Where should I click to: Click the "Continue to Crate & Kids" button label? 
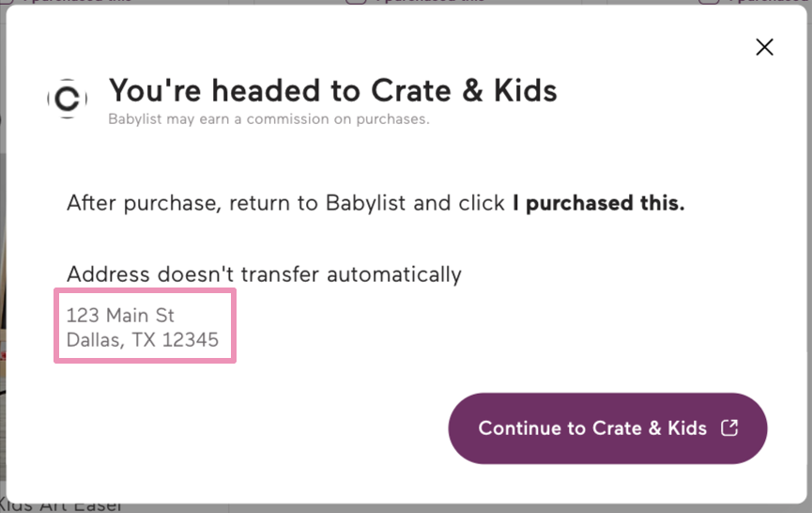tap(592, 428)
